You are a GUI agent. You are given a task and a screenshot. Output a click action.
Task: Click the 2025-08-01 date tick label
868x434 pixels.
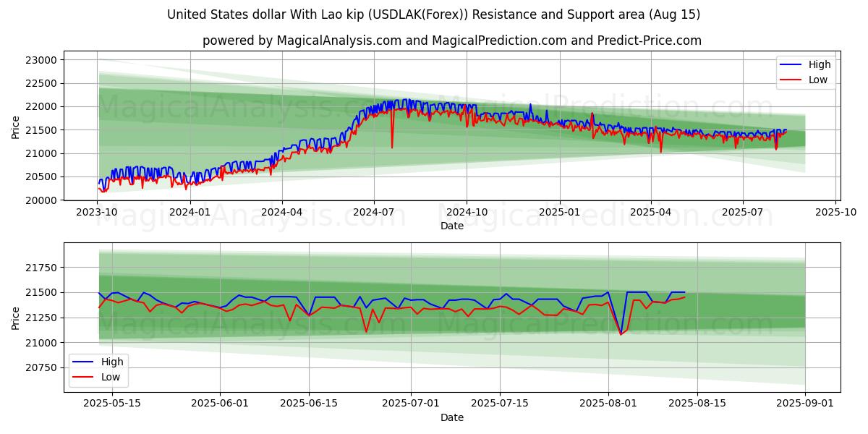608,405
